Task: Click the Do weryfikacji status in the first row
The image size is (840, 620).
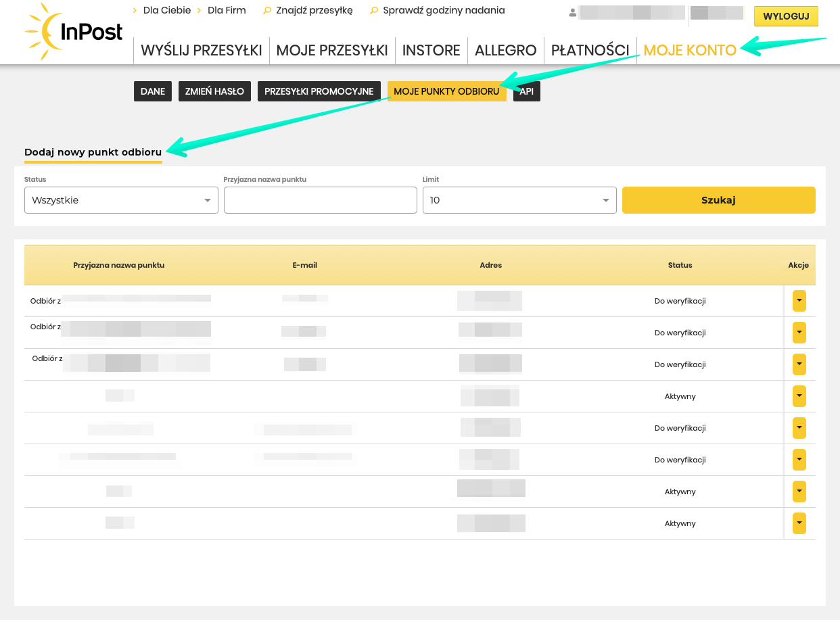Action: pos(680,301)
